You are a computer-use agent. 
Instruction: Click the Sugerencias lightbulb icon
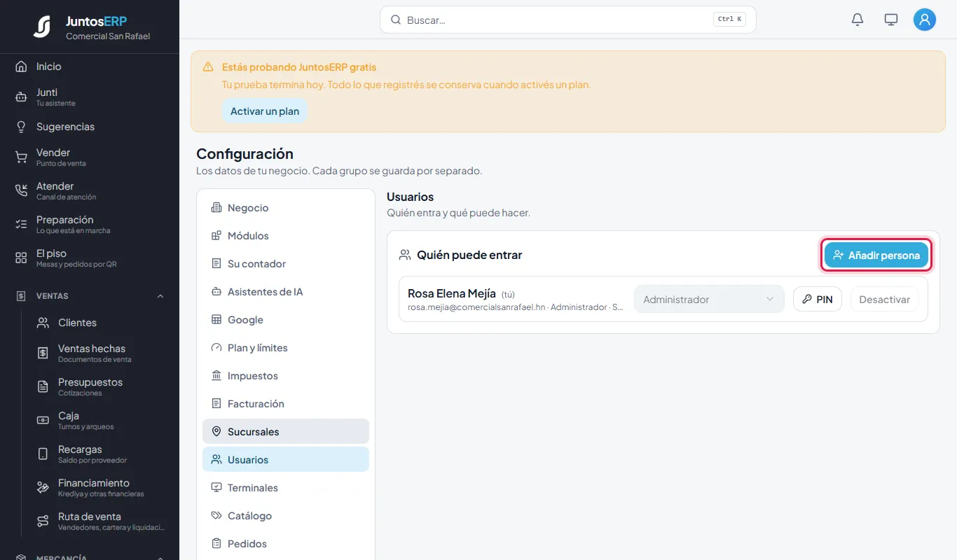[21, 127]
